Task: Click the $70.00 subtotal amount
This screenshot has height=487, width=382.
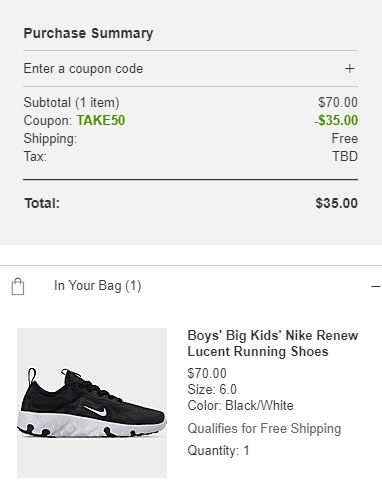Action: (x=338, y=102)
